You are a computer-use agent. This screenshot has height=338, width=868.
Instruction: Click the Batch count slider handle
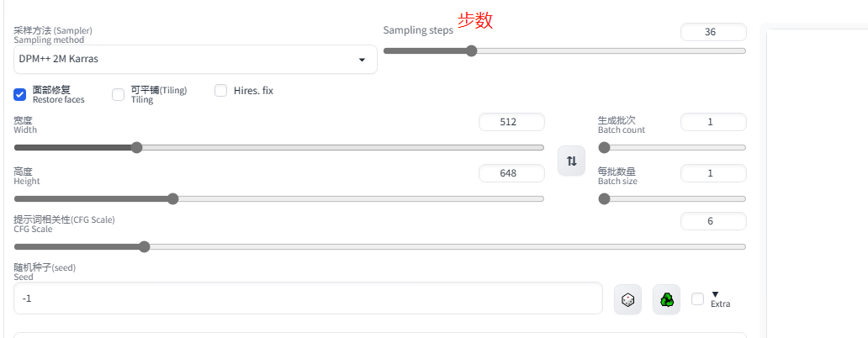click(604, 147)
